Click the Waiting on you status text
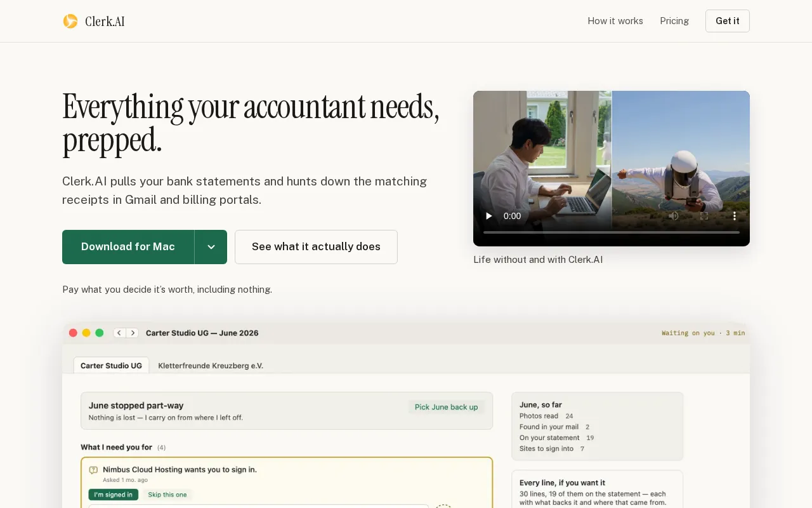This screenshot has width=812, height=508. pyautogui.click(x=704, y=333)
